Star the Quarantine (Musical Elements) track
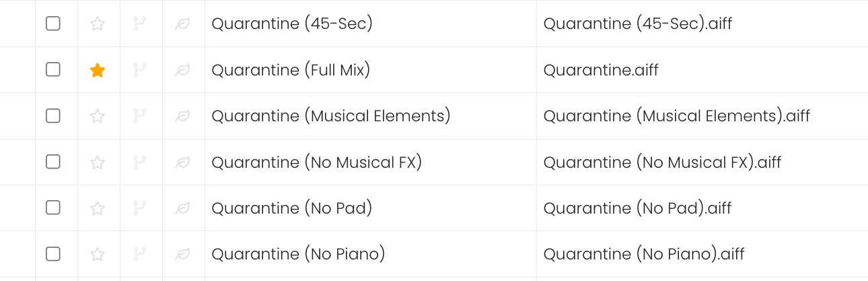Viewport: 868px width, 281px height. pos(98,116)
